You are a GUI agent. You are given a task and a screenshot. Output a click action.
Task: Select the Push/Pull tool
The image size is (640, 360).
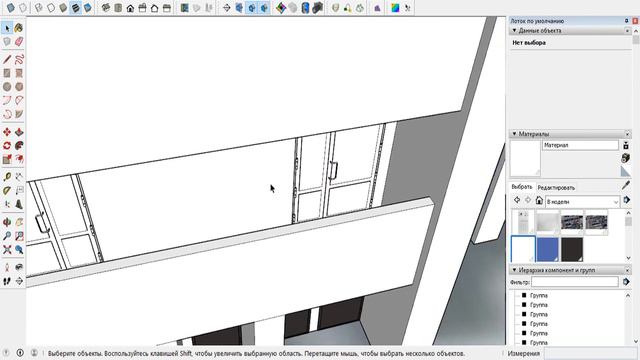pos(19,132)
